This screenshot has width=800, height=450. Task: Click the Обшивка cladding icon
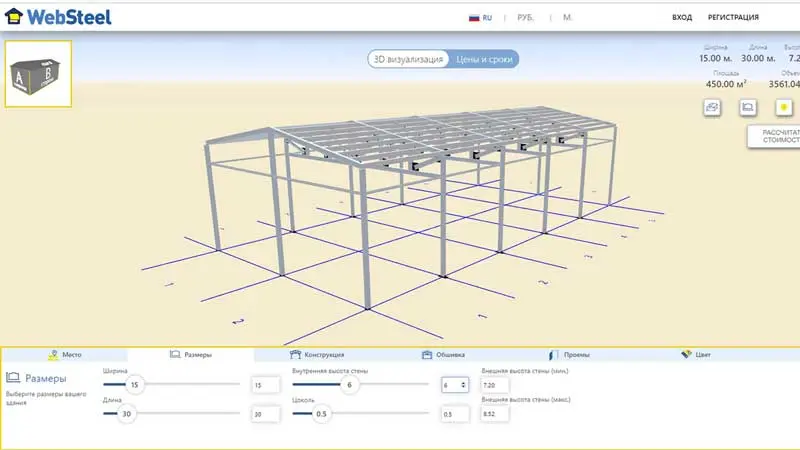pyautogui.click(x=427, y=355)
